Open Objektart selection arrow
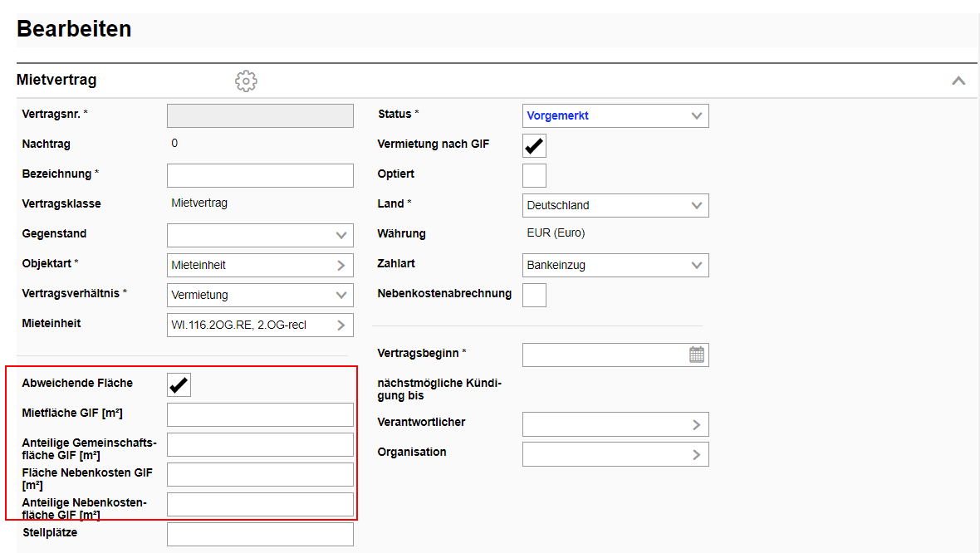 (341, 266)
